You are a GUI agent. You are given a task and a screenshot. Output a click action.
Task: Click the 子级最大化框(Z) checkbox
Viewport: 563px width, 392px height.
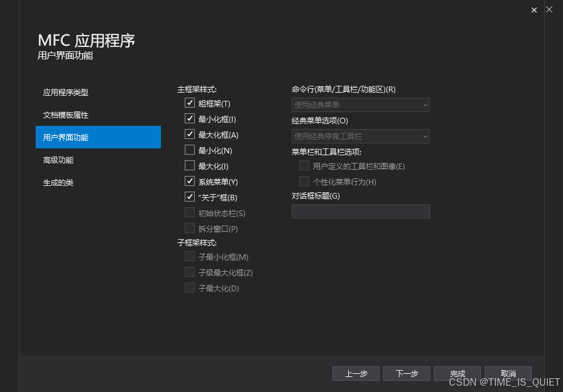pos(190,272)
